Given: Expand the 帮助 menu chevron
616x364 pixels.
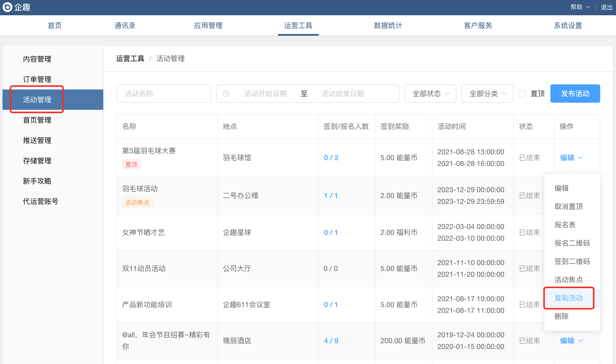Looking at the screenshot, I should [x=588, y=7].
